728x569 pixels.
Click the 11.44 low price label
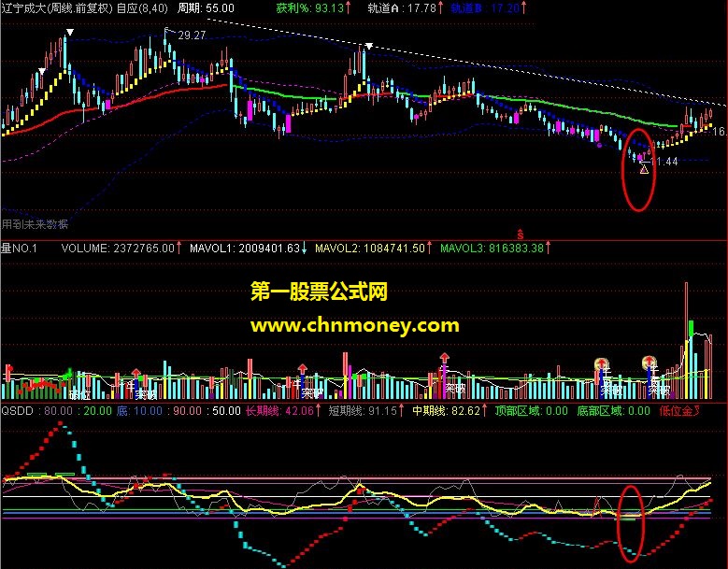[664, 162]
